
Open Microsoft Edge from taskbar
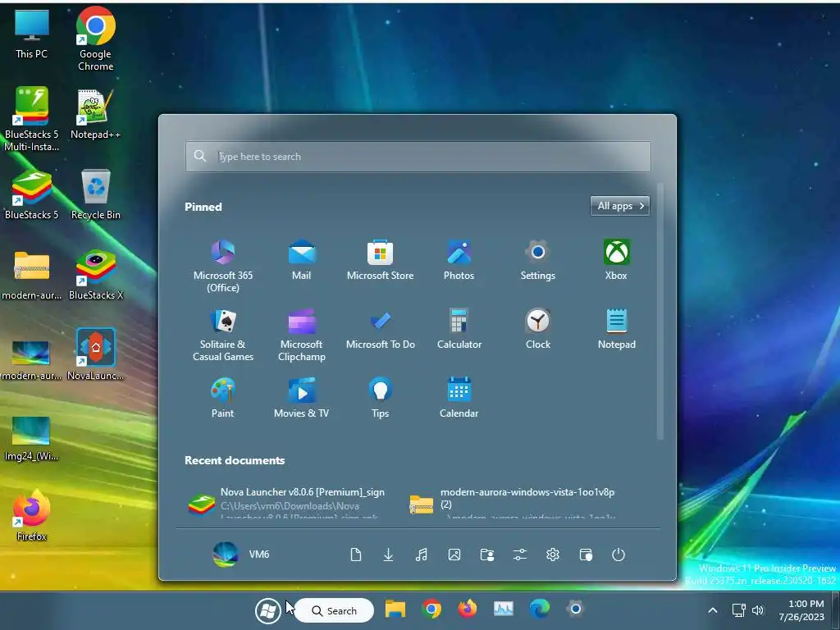click(540, 609)
